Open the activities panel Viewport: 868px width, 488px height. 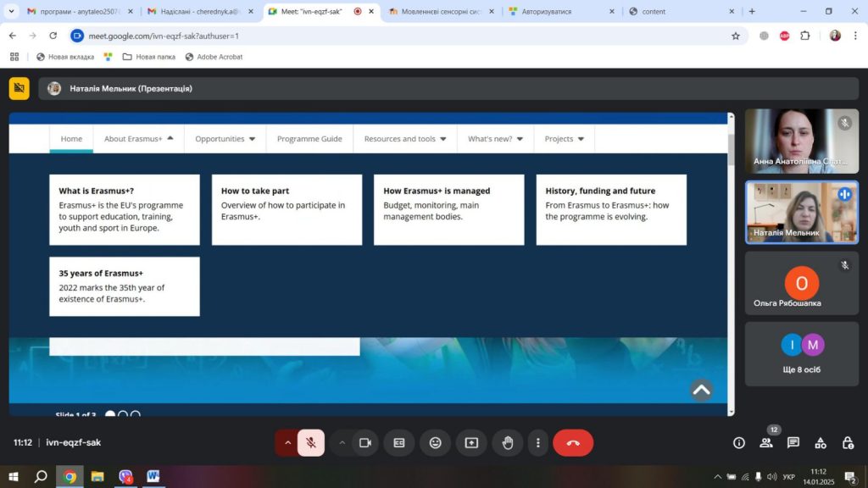pos(821,442)
